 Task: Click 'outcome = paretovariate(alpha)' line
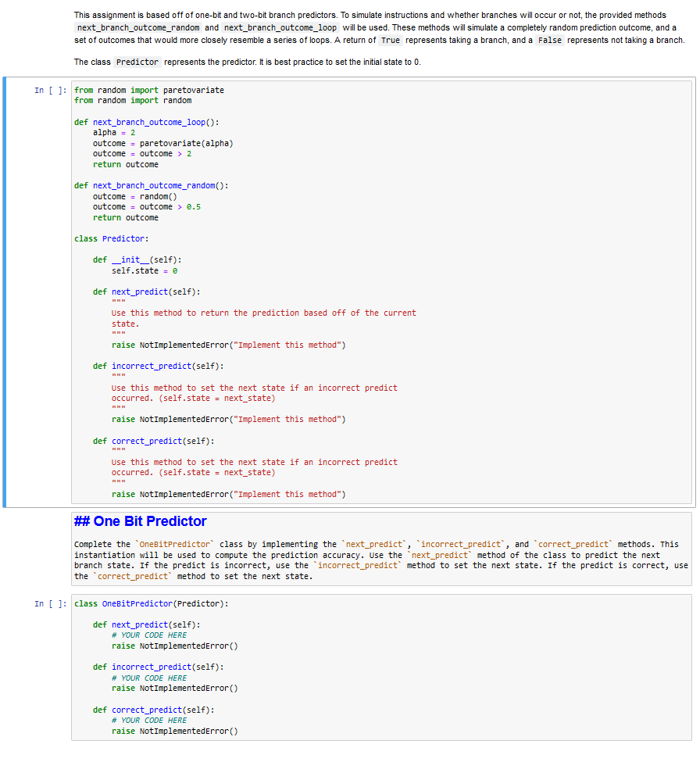click(x=162, y=143)
